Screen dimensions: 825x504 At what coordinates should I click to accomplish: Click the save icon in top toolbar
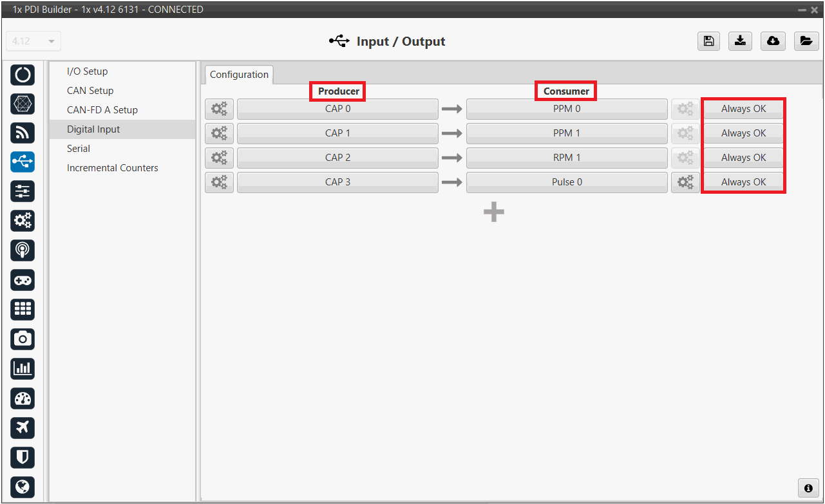[708, 41]
